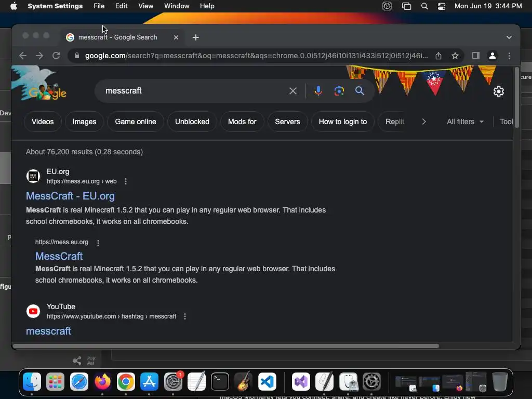532x399 pixels.
Task: Open Finder from the Dock
Action: pyautogui.click(x=32, y=382)
